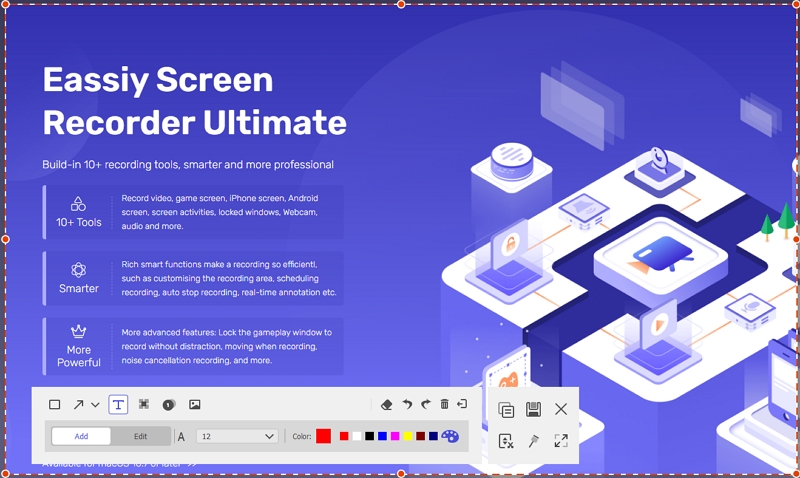Viewport: 800px width, 478px height.
Task: Switch to Edit text mode
Action: pos(140,436)
